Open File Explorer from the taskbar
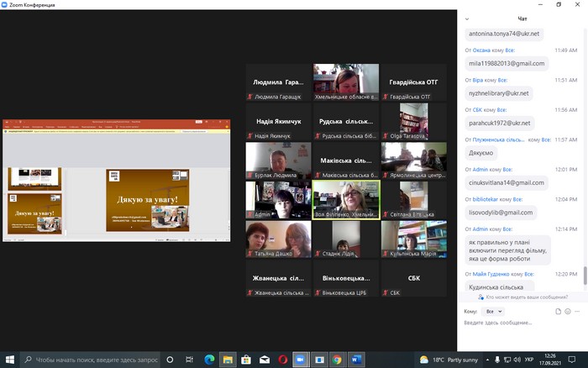This screenshot has width=588, height=368. tap(228, 360)
